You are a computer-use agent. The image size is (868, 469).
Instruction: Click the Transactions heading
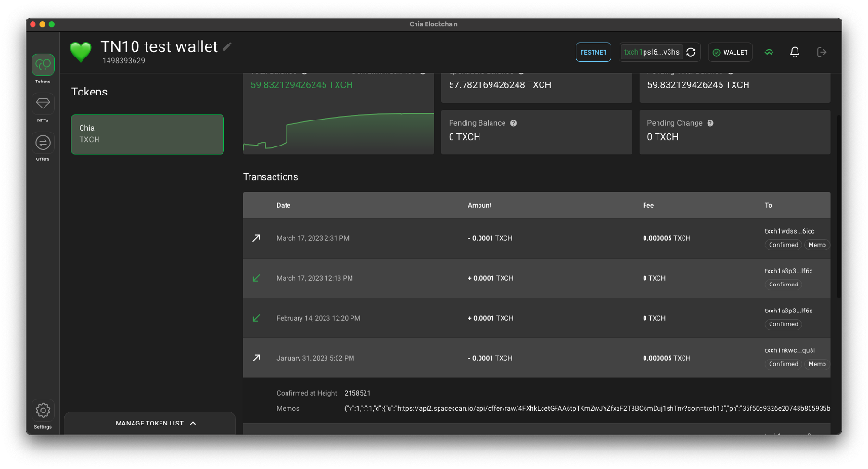point(270,177)
